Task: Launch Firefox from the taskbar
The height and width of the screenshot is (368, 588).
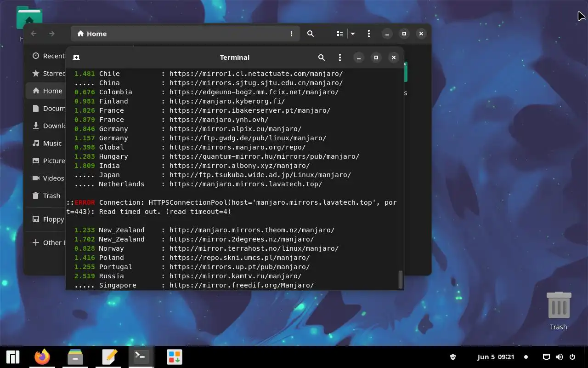Action: pos(42,357)
